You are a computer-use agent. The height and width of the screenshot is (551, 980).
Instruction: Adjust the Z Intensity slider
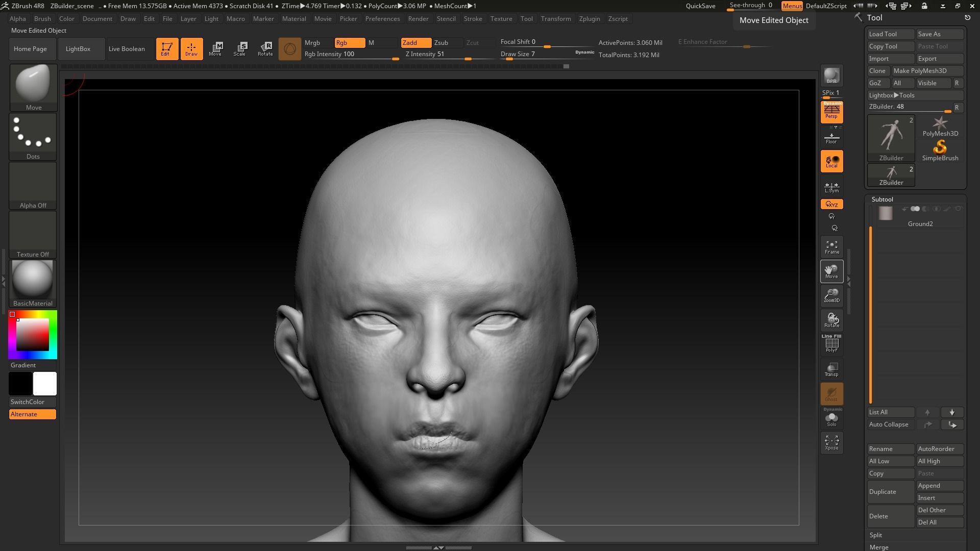click(449, 55)
